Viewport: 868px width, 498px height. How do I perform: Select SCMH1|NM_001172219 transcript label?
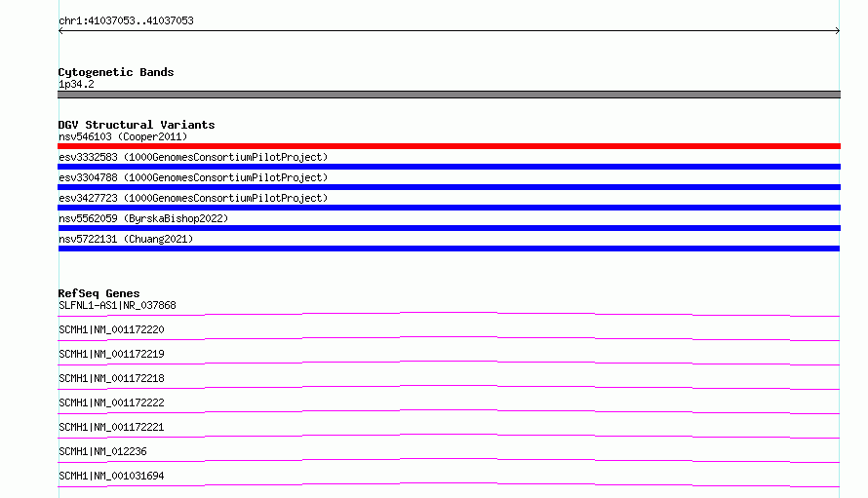pos(111,354)
